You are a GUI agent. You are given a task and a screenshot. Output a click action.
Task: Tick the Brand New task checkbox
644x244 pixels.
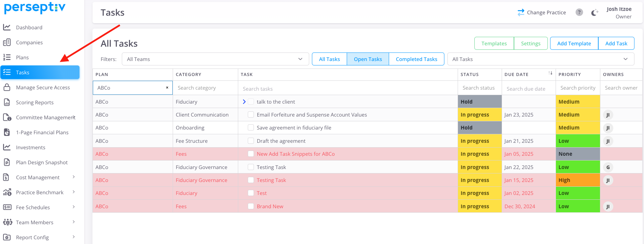tap(251, 206)
